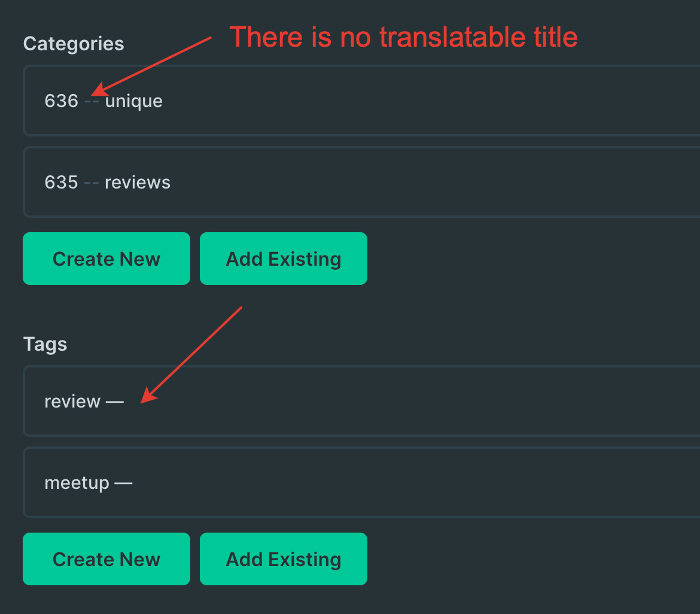Click Add Existing under Tags
The width and height of the screenshot is (700, 614).
tap(283, 558)
